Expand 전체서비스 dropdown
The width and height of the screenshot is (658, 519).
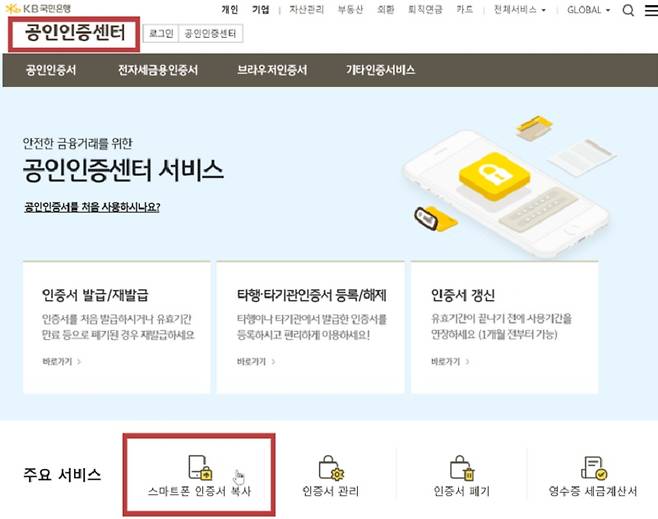pos(520,10)
